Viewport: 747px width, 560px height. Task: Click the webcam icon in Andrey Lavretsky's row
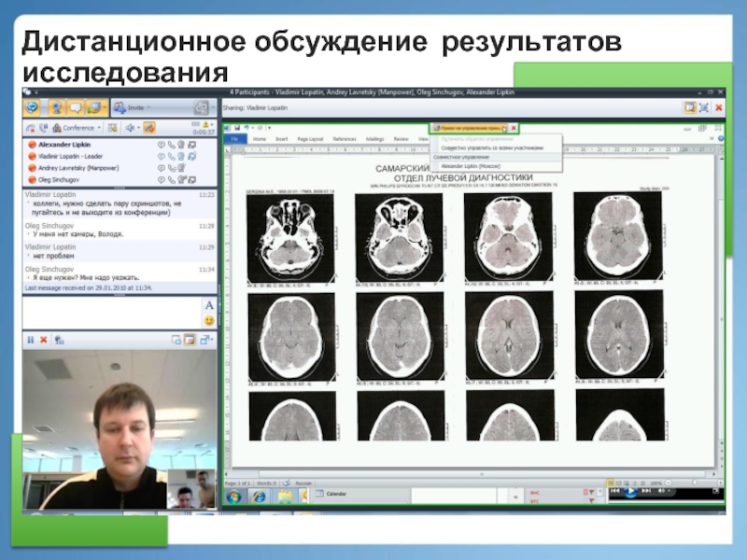(181, 168)
